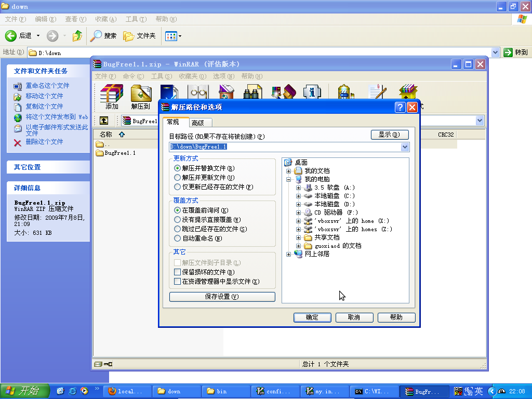Click the Internet Explorer quick launch icon

(72, 391)
